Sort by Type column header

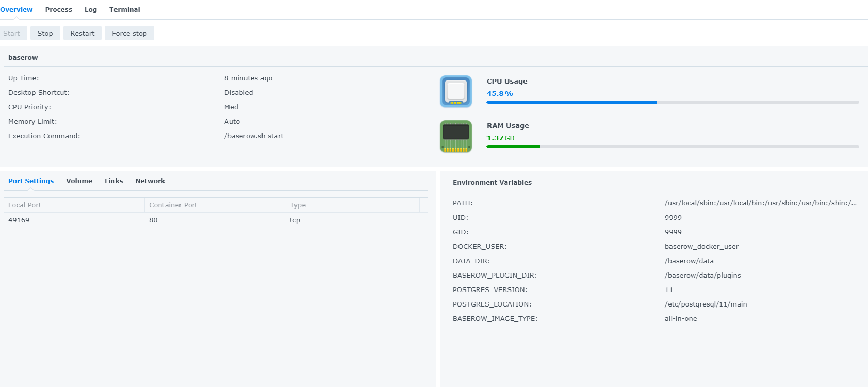click(x=353, y=205)
